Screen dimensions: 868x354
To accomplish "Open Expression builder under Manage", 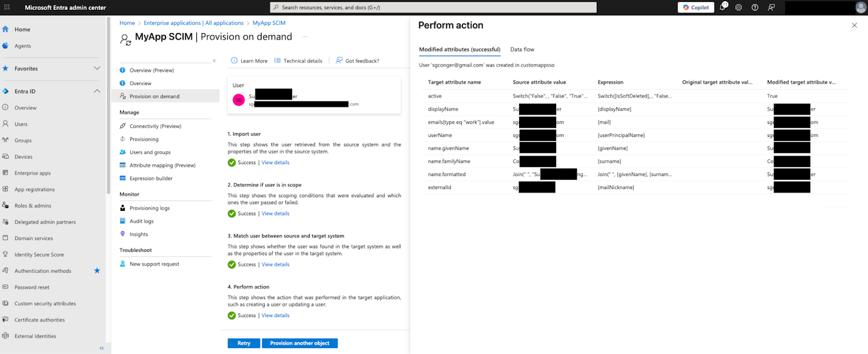I will 151,178.
